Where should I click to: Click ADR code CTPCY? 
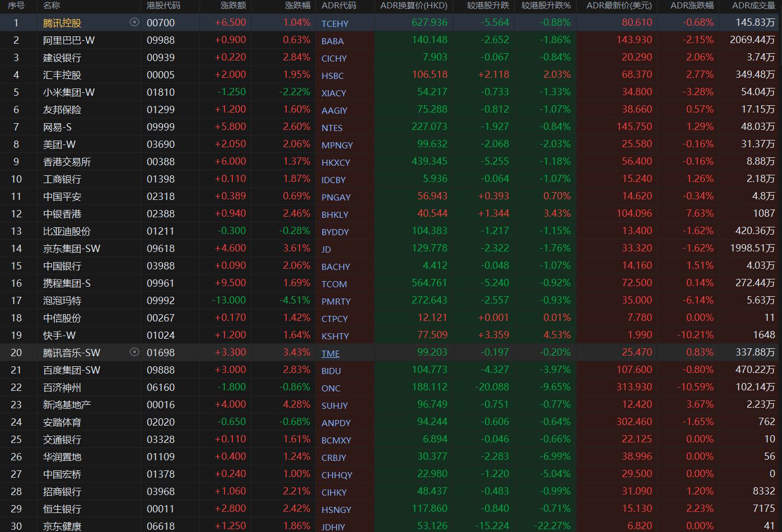pos(334,319)
